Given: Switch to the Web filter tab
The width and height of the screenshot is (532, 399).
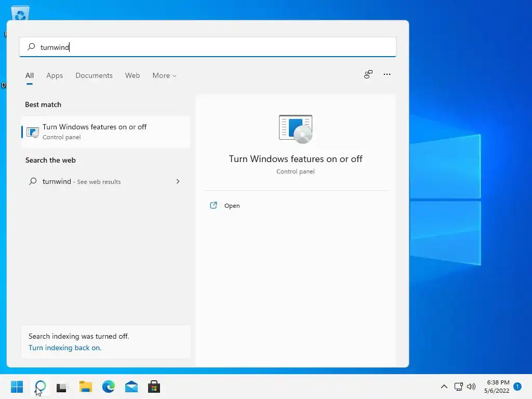Looking at the screenshot, I should coord(132,75).
